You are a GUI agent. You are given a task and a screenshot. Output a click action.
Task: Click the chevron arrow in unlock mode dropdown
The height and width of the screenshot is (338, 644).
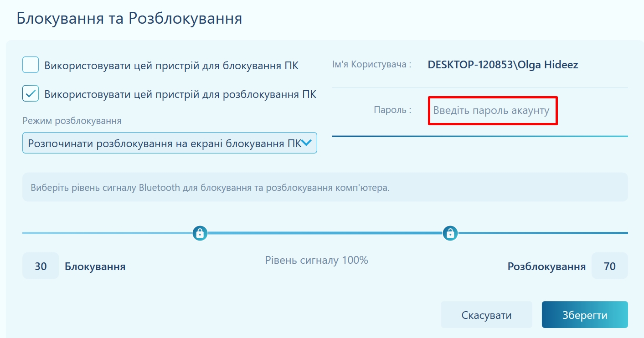tap(307, 143)
